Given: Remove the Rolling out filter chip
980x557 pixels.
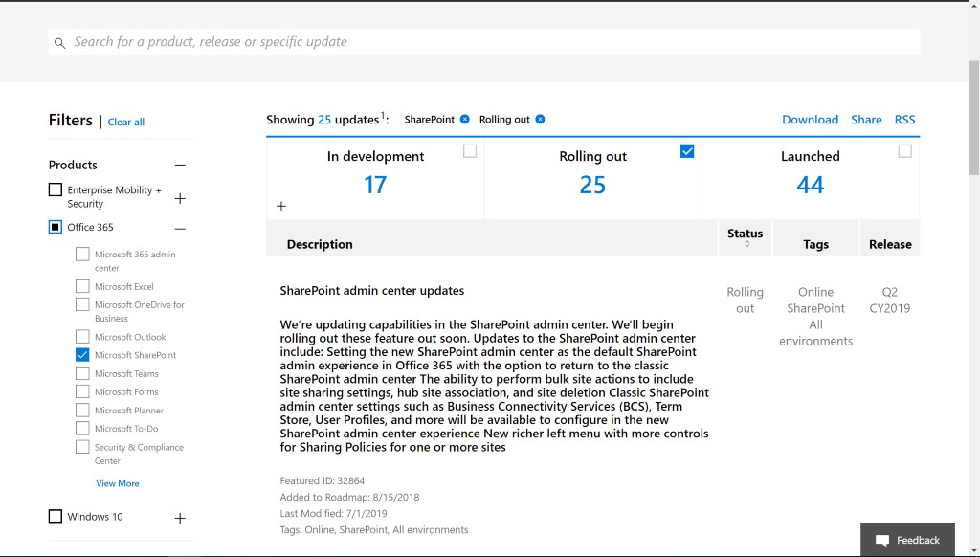Looking at the screenshot, I should (x=540, y=119).
